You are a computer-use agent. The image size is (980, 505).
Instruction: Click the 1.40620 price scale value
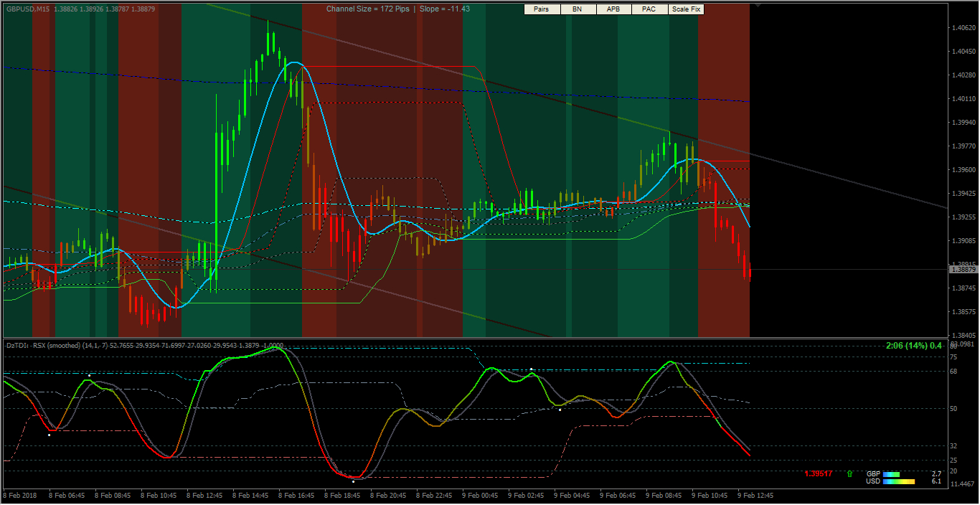pos(963,28)
